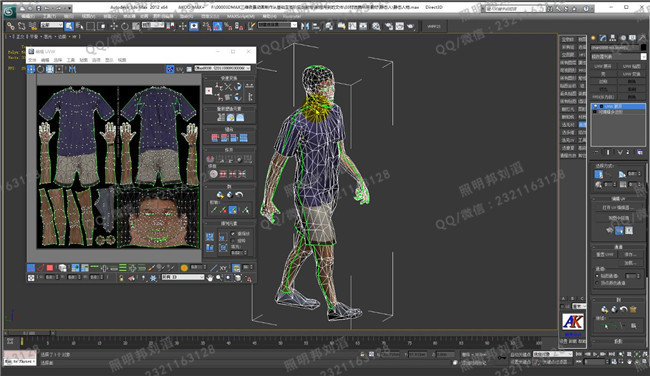Select Rotate tool in Edit UVW toolbar

(41, 69)
